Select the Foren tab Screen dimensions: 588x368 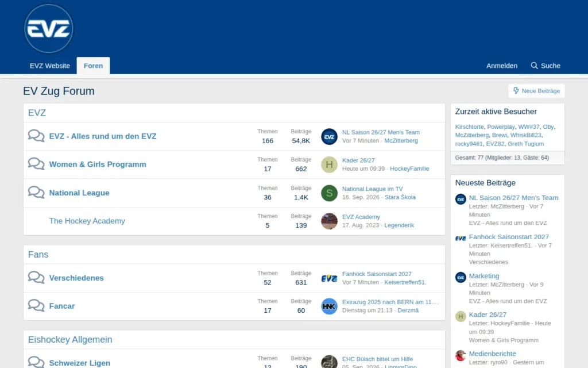[93, 66]
